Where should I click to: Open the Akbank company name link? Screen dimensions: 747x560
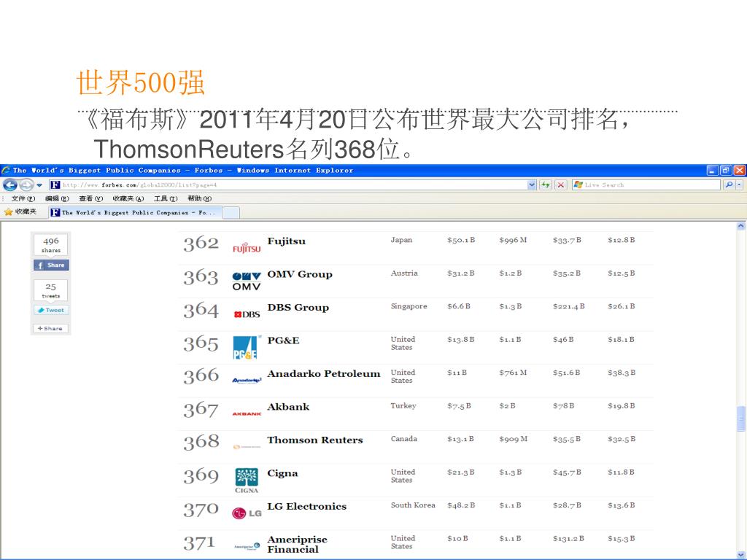(x=288, y=407)
